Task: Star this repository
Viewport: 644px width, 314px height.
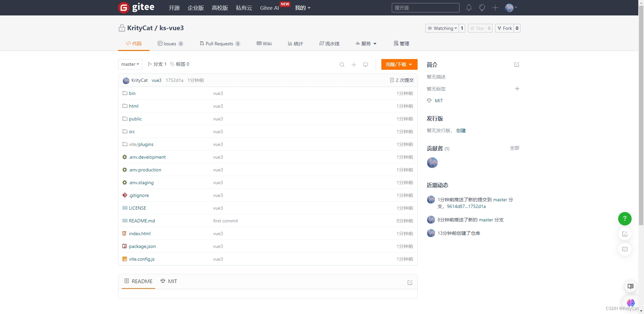Action: coord(477,28)
